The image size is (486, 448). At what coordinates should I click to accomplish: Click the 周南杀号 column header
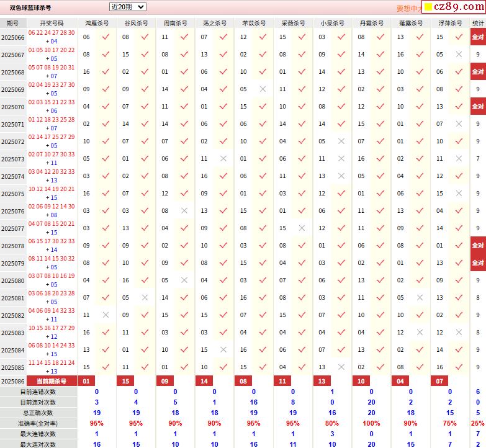point(176,23)
